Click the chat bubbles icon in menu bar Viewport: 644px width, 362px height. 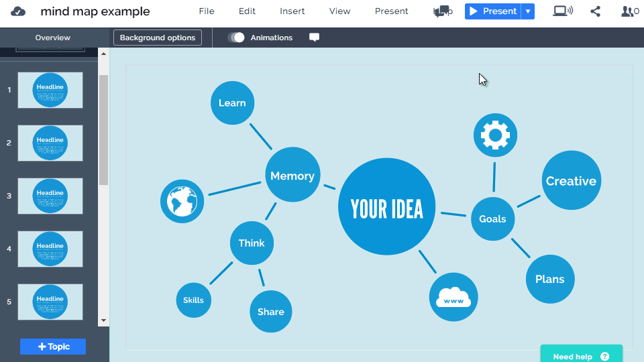[441, 11]
